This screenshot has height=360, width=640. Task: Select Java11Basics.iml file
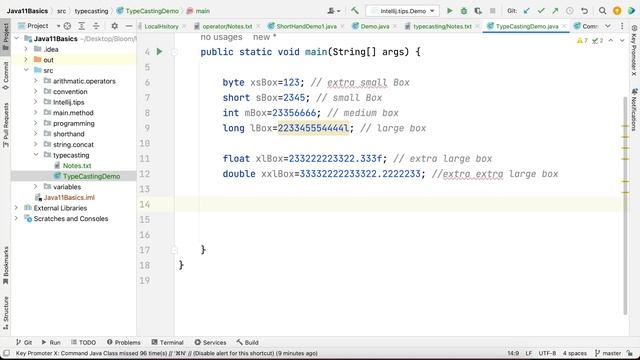click(x=69, y=197)
